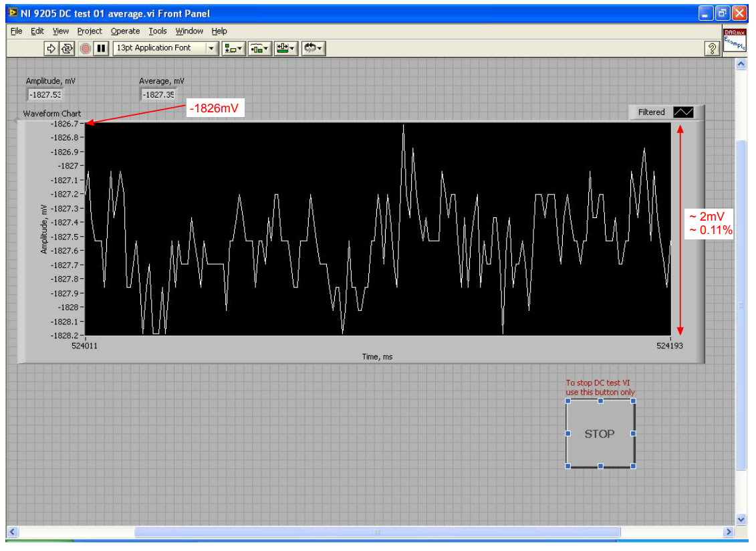Open the 13pt Application Font selector
756x551 pixels.
coord(164,48)
